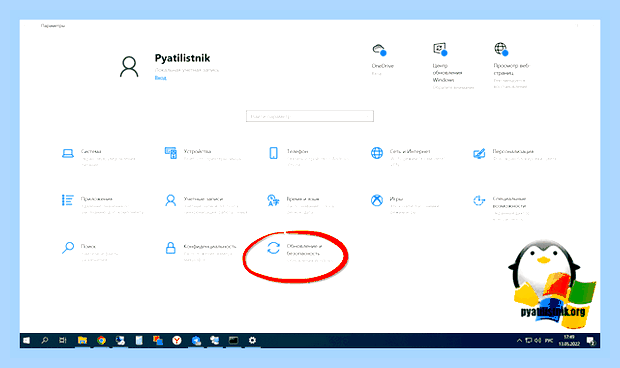Open taskbar search magnifier
Screen dimensions: 620x368
click(45, 340)
